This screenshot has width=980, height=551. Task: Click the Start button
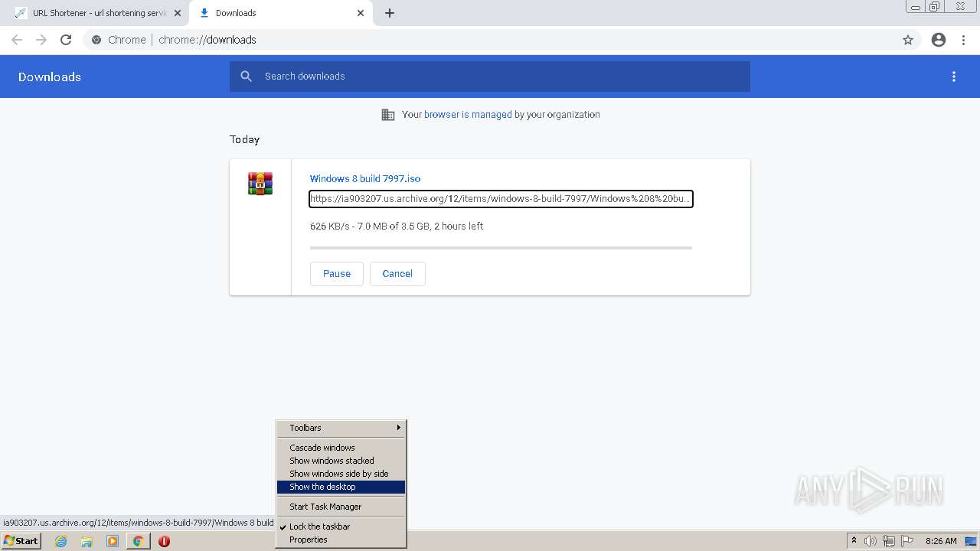21,541
